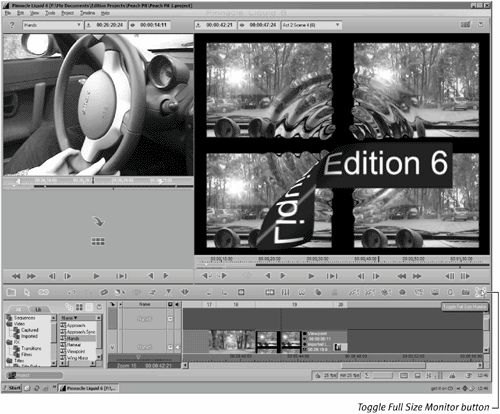
Task: Click play in-to-out in source monitor
Action: (x=122, y=276)
